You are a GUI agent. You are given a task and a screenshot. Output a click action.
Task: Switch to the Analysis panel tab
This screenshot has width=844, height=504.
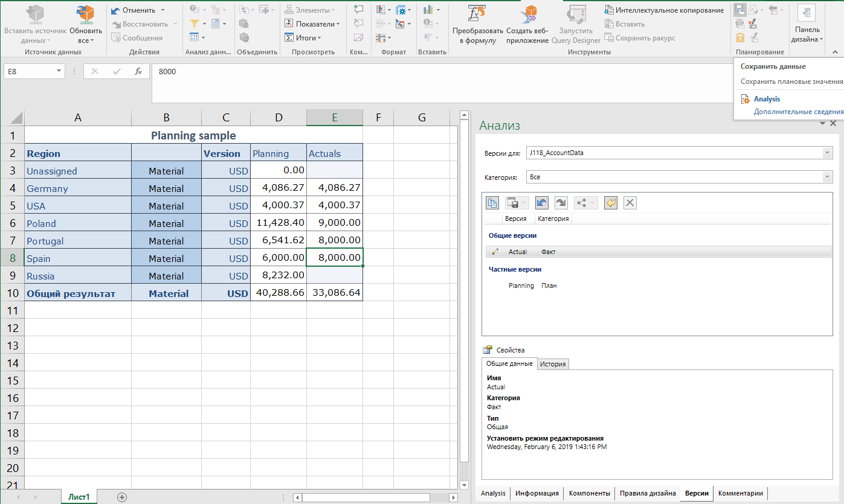click(493, 493)
